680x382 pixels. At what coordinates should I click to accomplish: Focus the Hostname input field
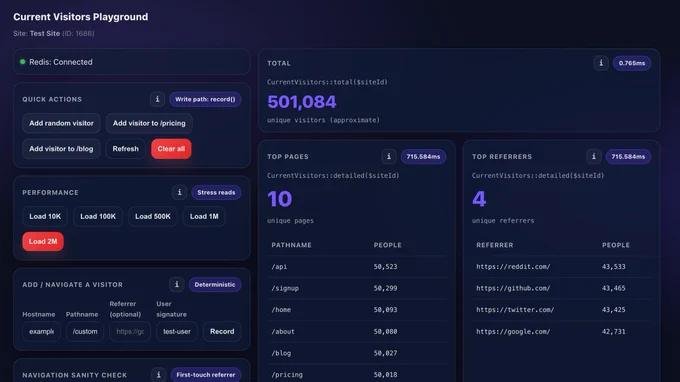(x=42, y=331)
